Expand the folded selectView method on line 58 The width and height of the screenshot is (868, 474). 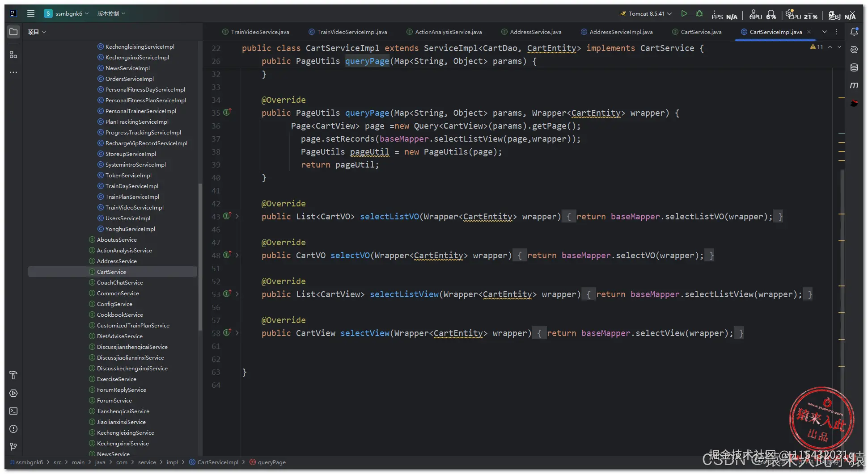click(237, 333)
